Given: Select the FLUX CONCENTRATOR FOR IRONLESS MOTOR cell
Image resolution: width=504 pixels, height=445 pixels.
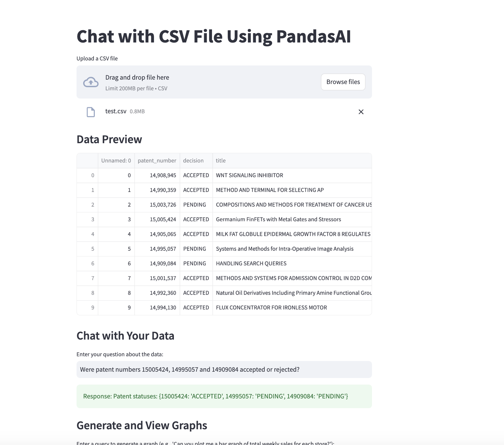Looking at the screenshot, I should pyautogui.click(x=271, y=308).
